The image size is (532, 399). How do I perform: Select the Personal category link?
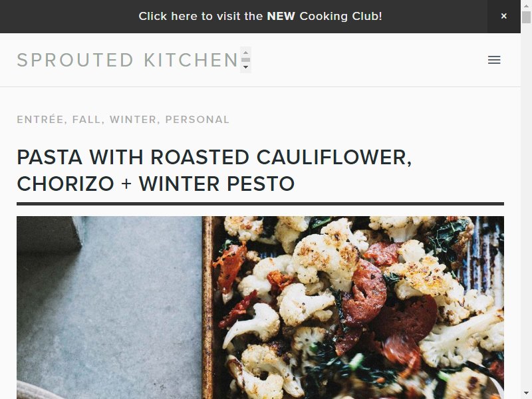[197, 120]
